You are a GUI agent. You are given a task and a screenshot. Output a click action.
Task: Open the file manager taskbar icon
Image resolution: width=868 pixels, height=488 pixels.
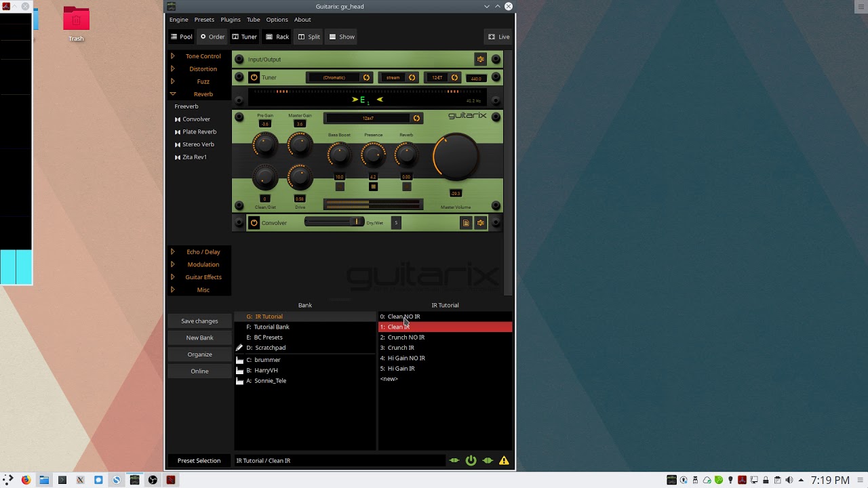44,480
